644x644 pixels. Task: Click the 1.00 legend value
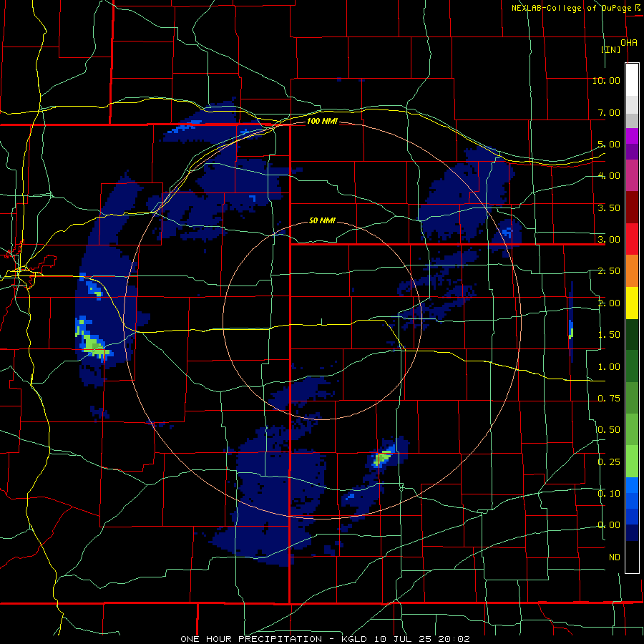(x=609, y=367)
